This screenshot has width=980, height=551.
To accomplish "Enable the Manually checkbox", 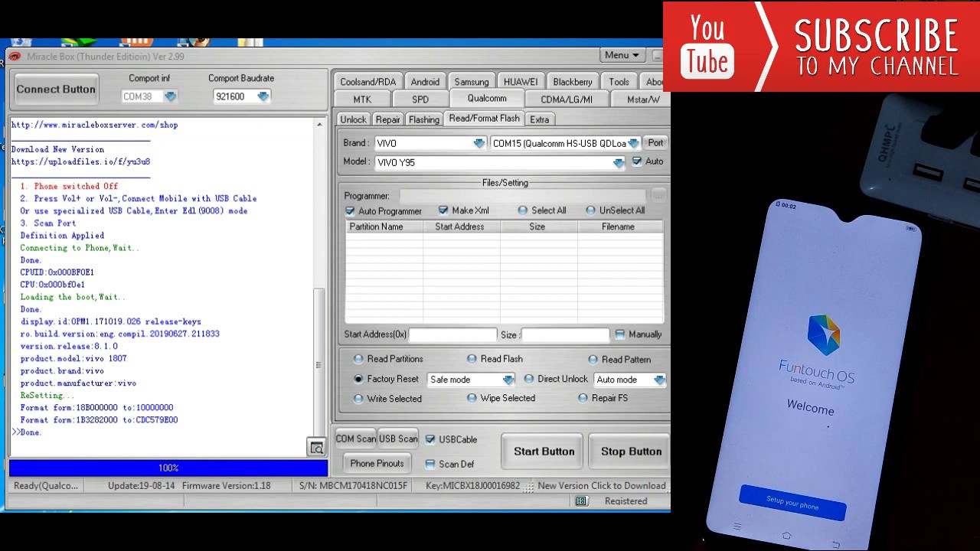I will tap(619, 334).
